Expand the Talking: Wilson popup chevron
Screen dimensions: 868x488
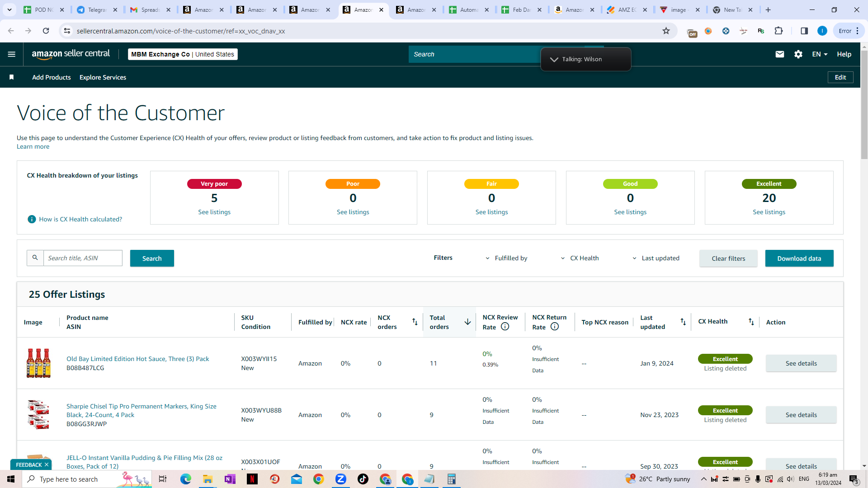[554, 59]
